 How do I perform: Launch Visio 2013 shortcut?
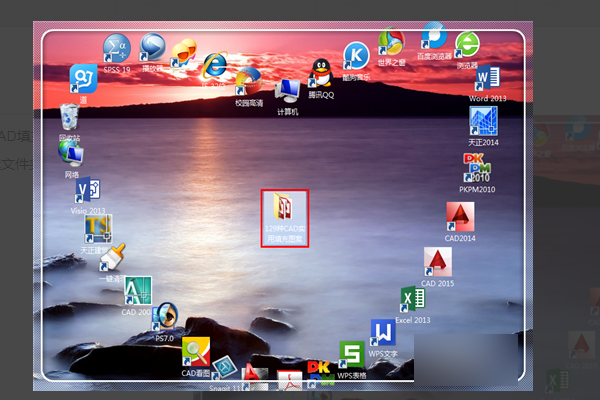[87, 192]
